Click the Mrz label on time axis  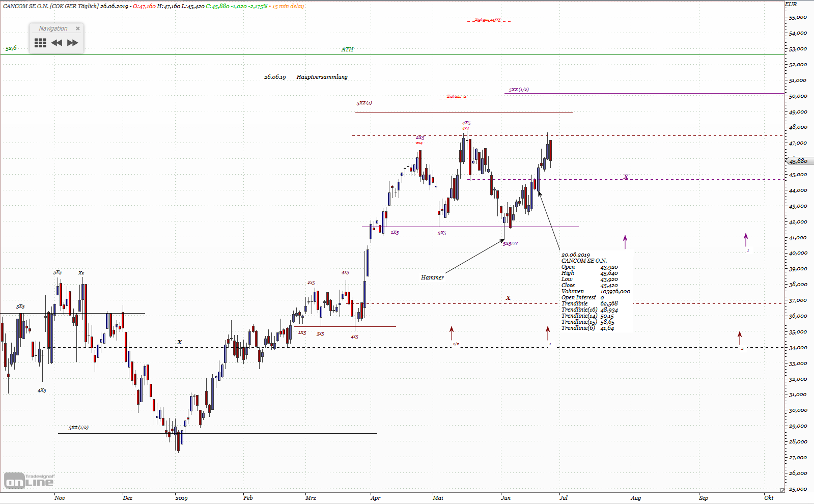click(x=311, y=498)
